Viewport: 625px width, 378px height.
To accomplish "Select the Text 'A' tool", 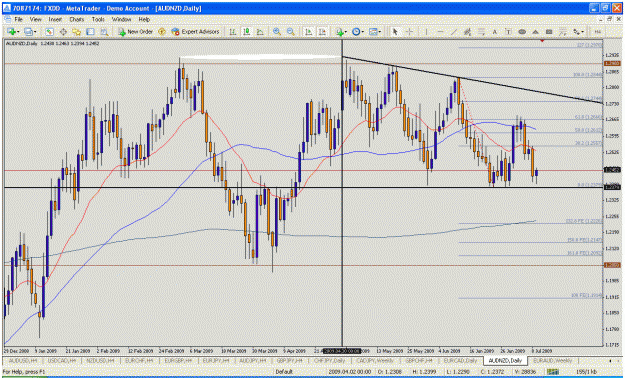I will point(495,32).
